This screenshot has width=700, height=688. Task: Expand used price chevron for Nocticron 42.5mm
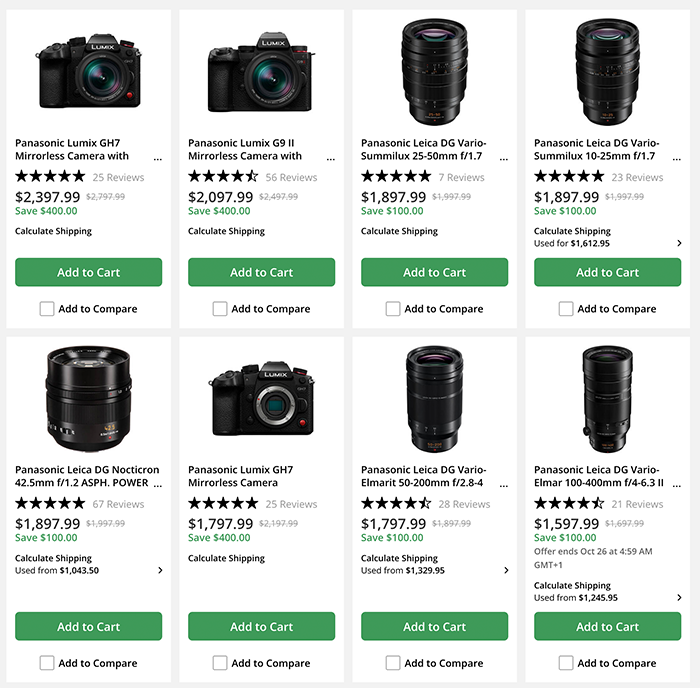pos(160,570)
